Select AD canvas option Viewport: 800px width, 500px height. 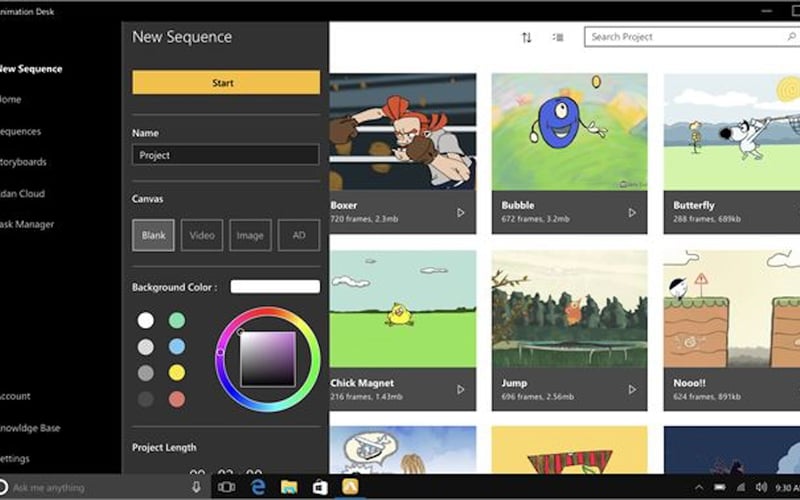[x=298, y=235]
